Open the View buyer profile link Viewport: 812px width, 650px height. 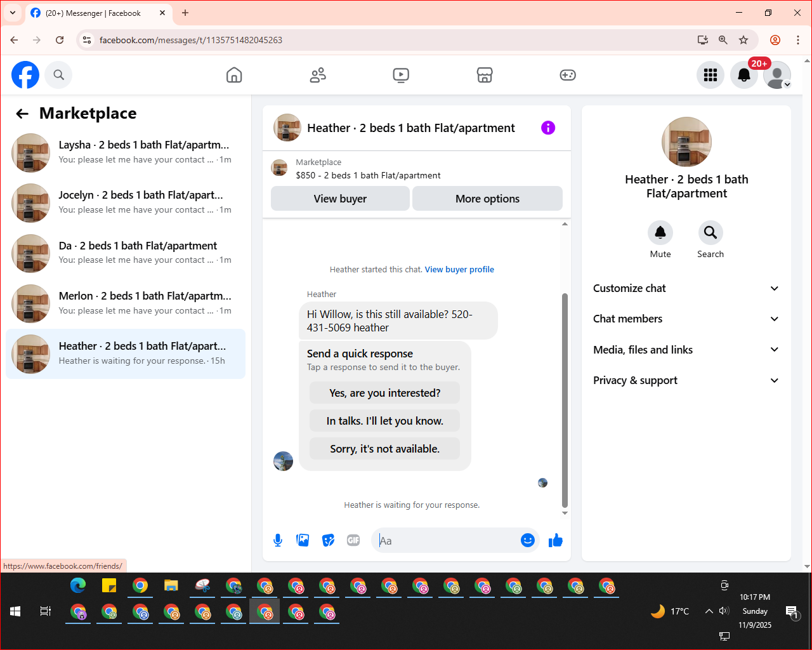coord(459,269)
